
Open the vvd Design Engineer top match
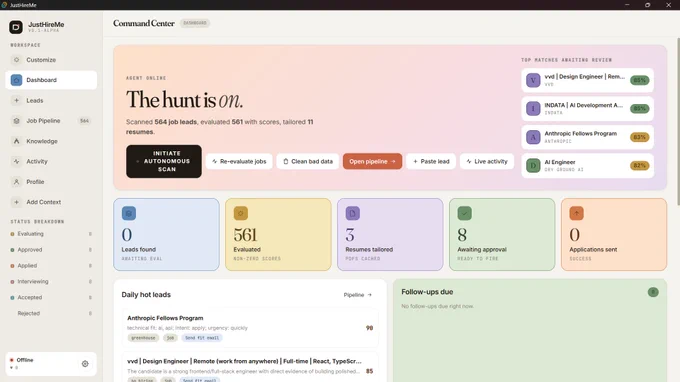coord(588,80)
